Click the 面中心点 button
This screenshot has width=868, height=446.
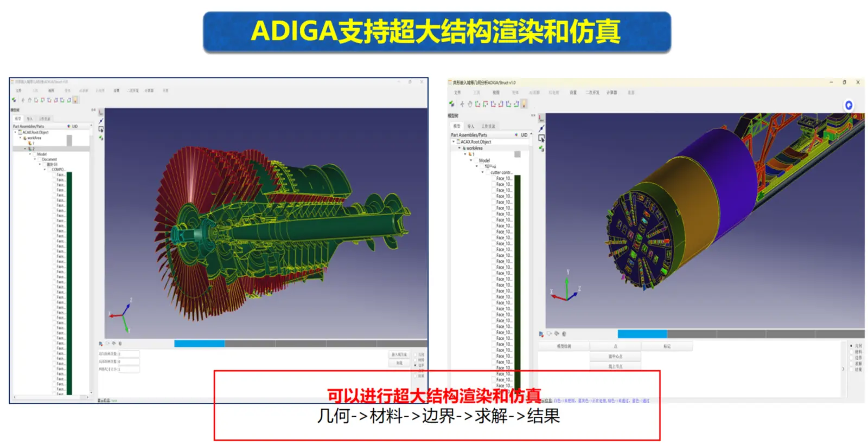tap(615, 357)
